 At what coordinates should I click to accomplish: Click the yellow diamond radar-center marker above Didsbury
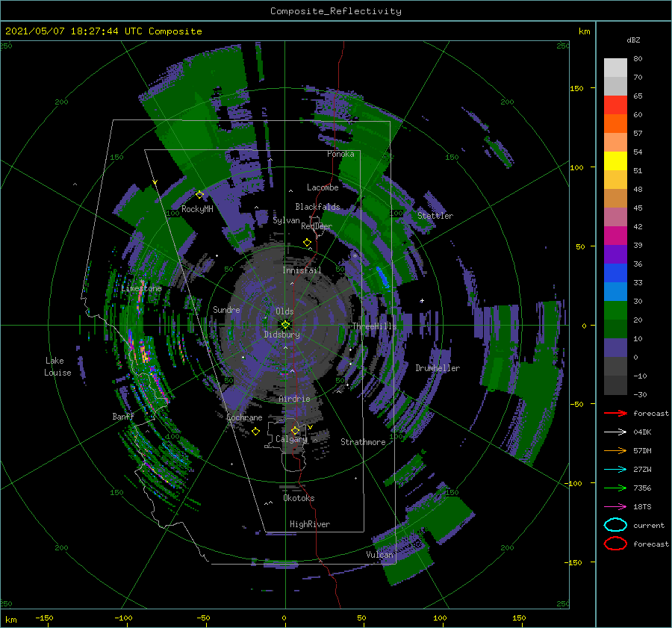pos(285,325)
